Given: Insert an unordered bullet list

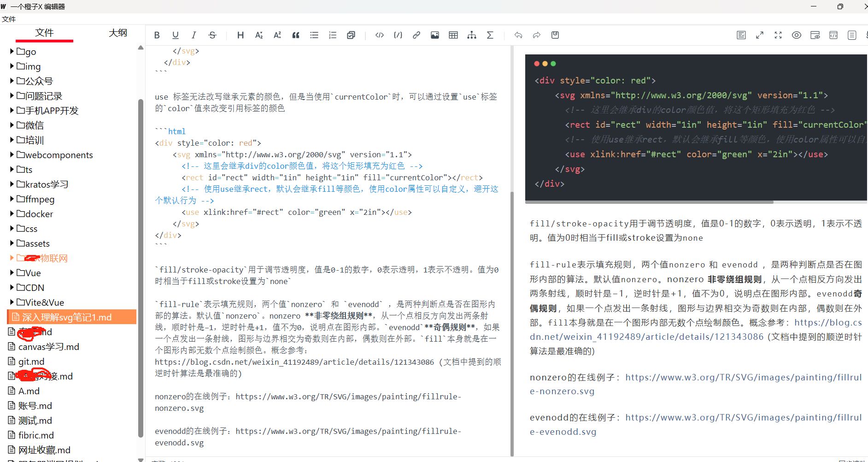Looking at the screenshot, I should [314, 35].
